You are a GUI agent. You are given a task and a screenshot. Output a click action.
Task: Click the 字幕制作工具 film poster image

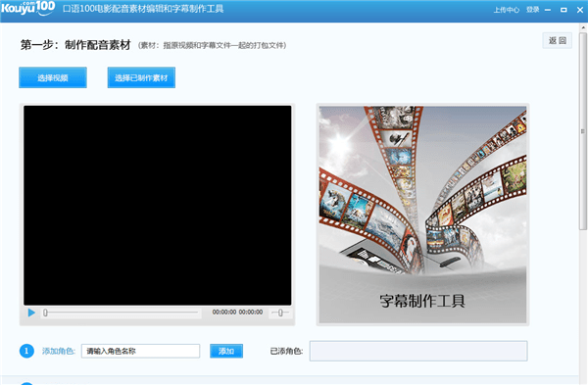422,215
